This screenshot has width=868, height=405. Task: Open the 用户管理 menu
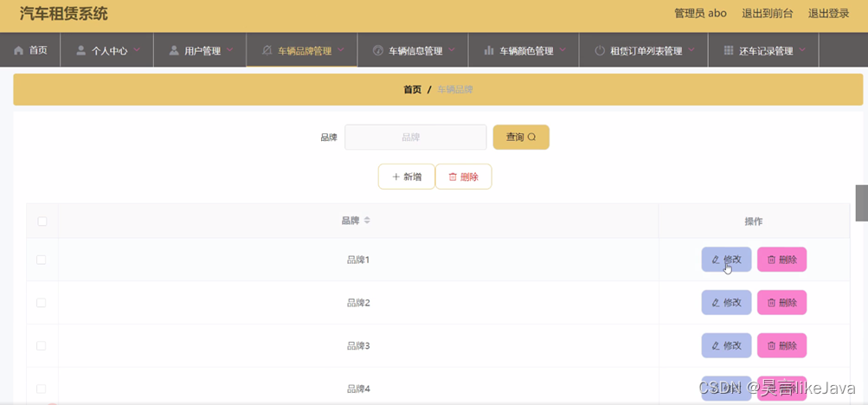200,50
